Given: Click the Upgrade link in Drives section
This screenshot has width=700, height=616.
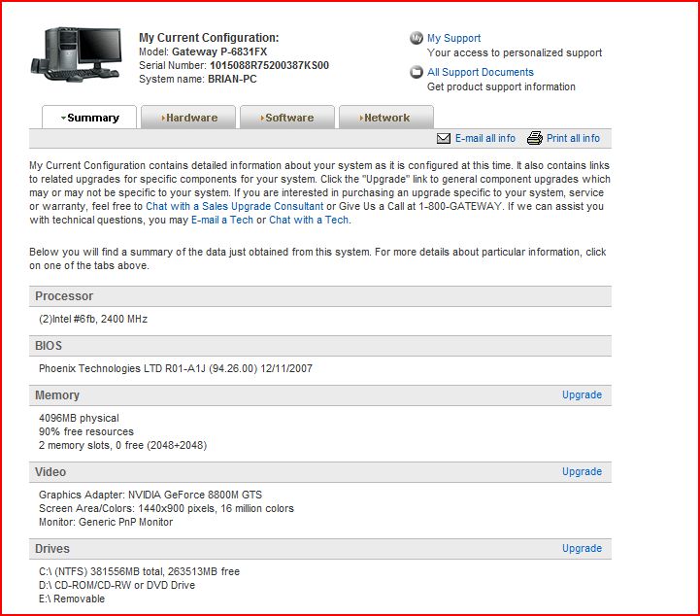Looking at the screenshot, I should pos(582,549).
